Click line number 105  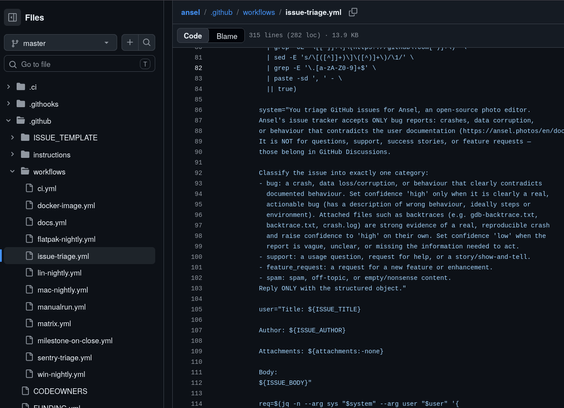[x=196, y=309]
